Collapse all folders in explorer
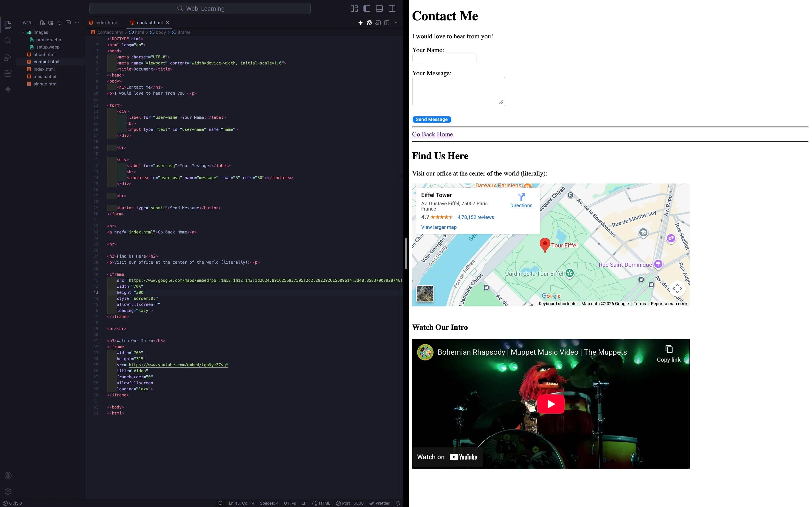The height and width of the screenshot is (507, 812). coord(68,23)
